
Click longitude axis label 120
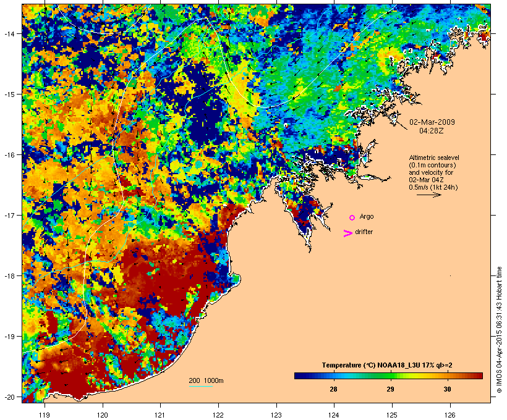pos(103,415)
